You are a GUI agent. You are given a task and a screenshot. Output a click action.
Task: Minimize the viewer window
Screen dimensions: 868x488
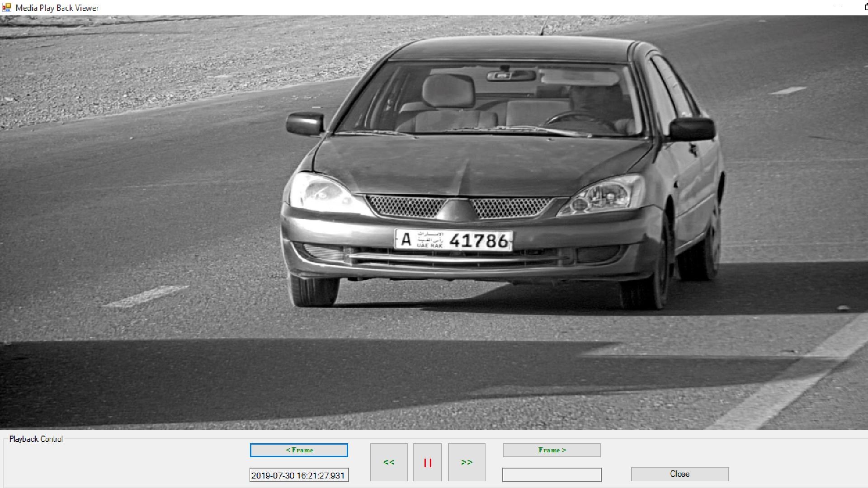839,7
